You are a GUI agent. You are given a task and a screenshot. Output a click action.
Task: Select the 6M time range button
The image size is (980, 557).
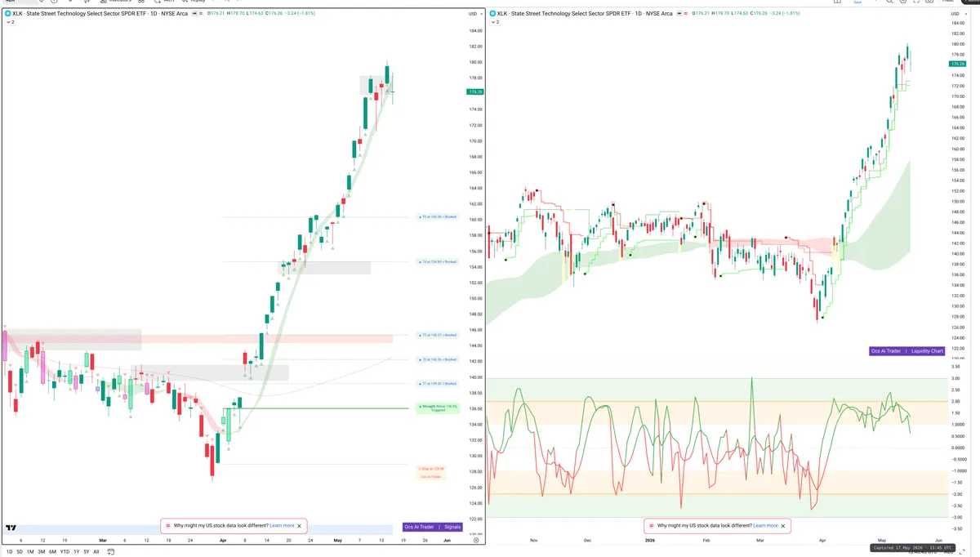53,552
